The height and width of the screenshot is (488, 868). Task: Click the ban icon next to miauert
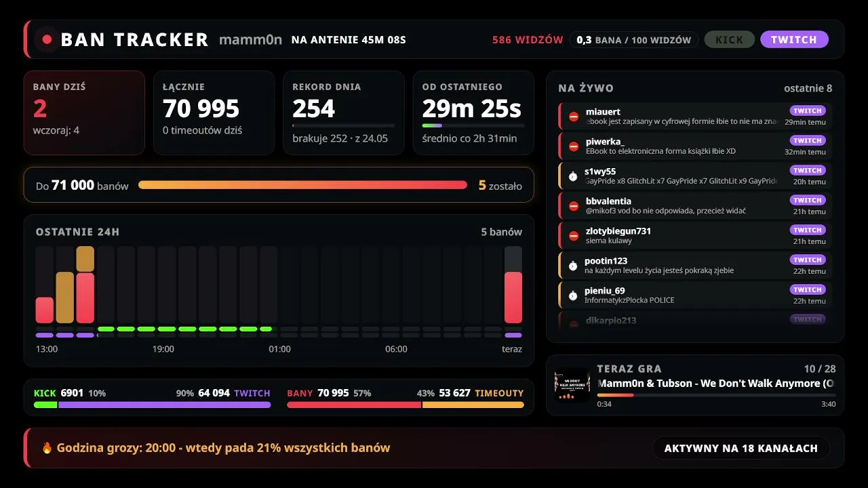[x=574, y=117]
